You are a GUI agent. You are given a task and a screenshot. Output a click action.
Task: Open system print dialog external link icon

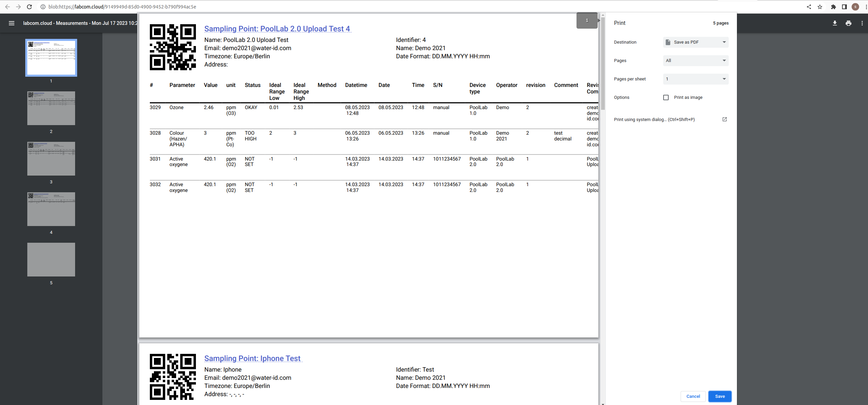click(725, 119)
